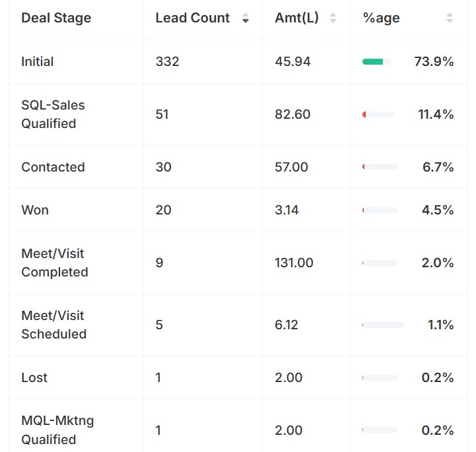
Task: Open Meet/Visit Completed stage
Action: click(x=54, y=263)
